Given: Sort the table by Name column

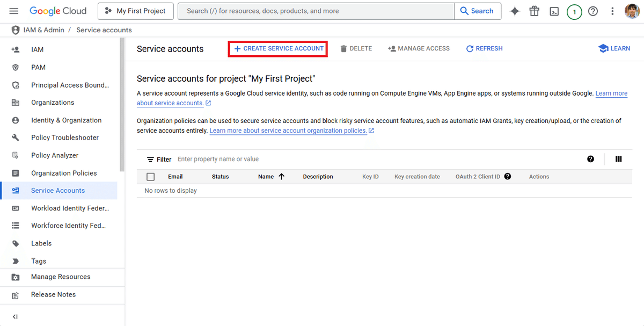Looking at the screenshot, I should [x=271, y=176].
